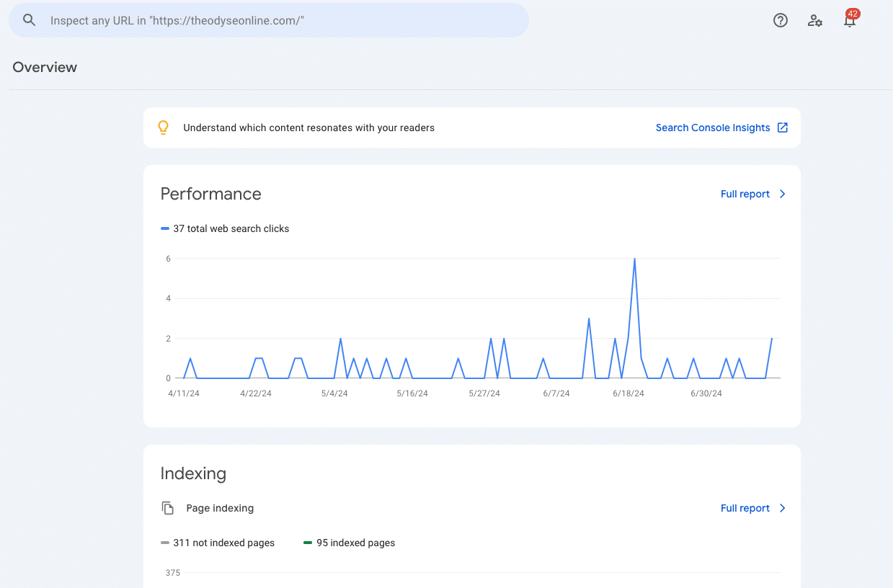Open the Search Console Insights link
The image size is (893, 588).
[712, 128]
